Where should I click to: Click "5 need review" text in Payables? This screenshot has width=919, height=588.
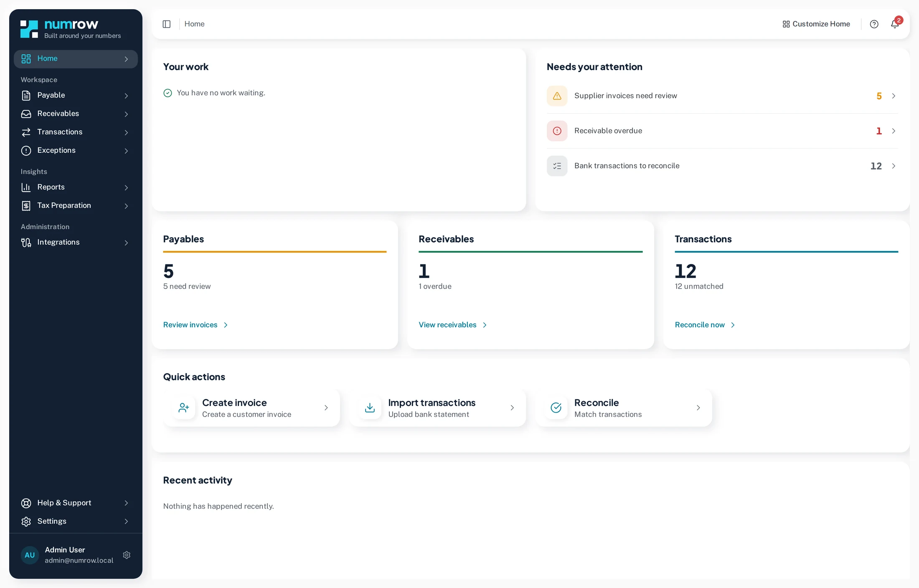187,286
